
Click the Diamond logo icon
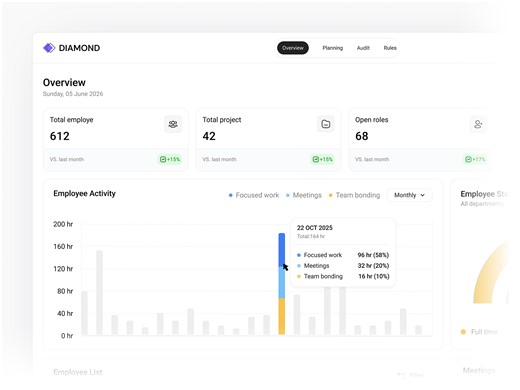tap(49, 48)
